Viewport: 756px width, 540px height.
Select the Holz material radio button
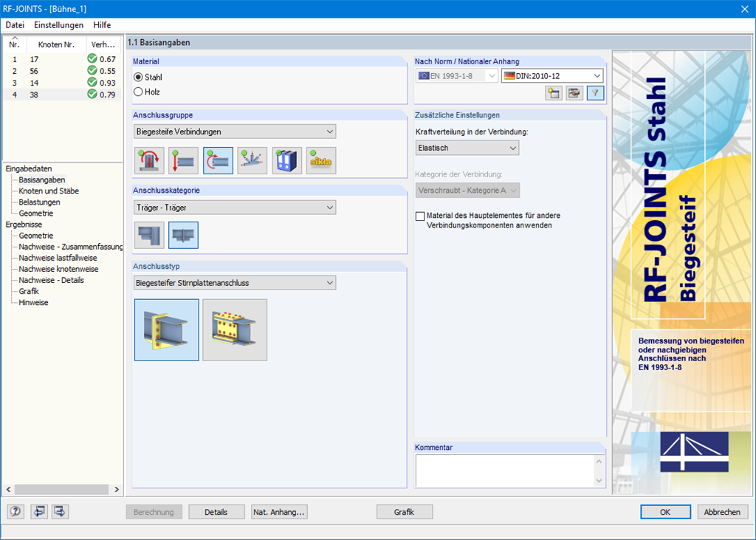click(x=138, y=92)
